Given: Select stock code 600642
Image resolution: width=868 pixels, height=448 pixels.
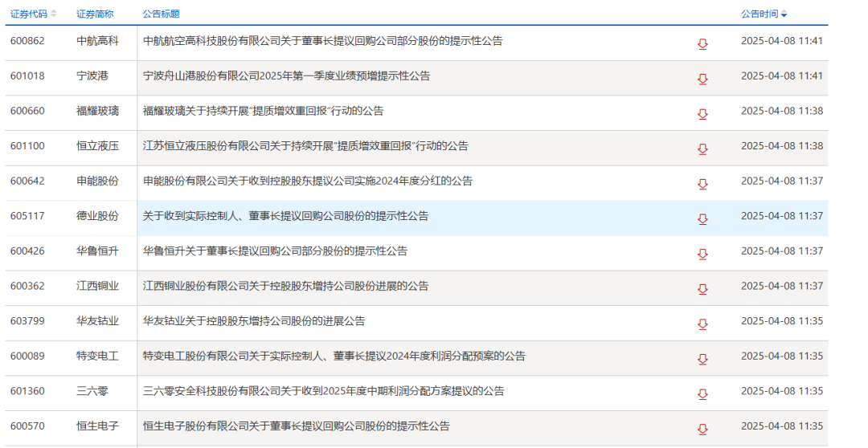Looking at the screenshot, I should pos(27,181).
